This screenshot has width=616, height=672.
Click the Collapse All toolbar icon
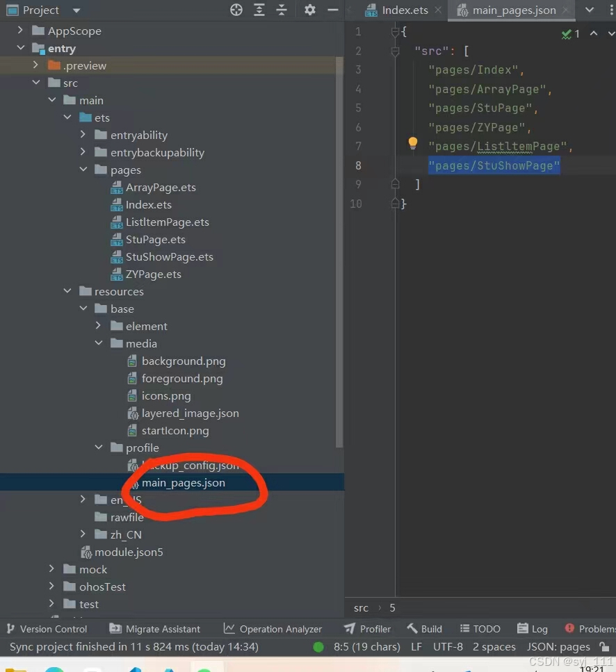(x=282, y=10)
